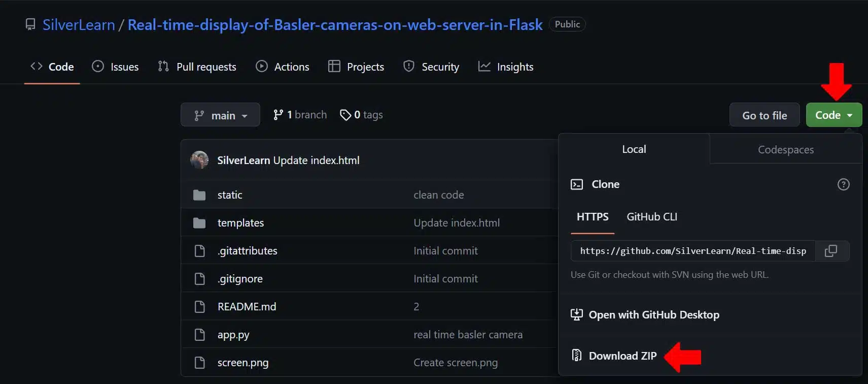Open the templates folder
The height and width of the screenshot is (384, 868).
point(240,223)
